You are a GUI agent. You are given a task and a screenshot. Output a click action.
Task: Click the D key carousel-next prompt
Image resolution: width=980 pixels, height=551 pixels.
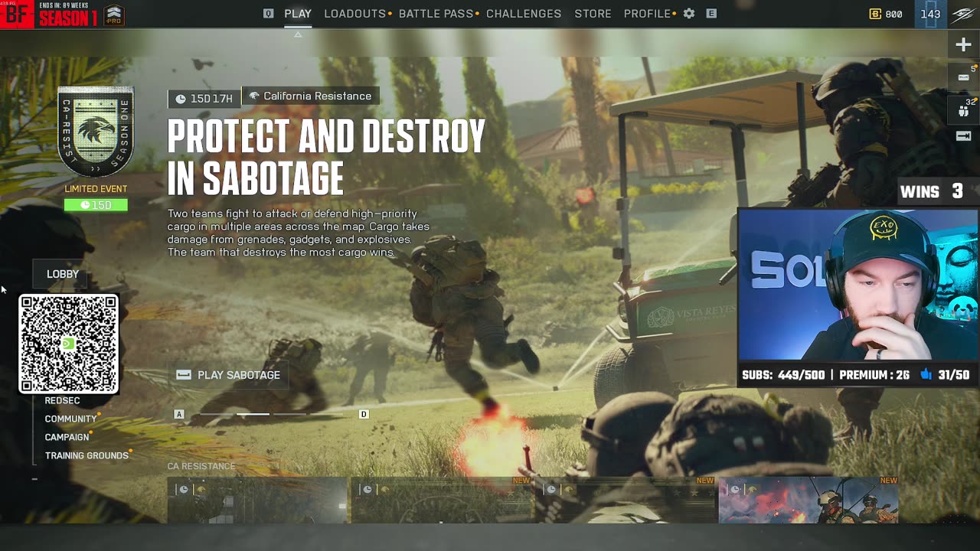(364, 414)
